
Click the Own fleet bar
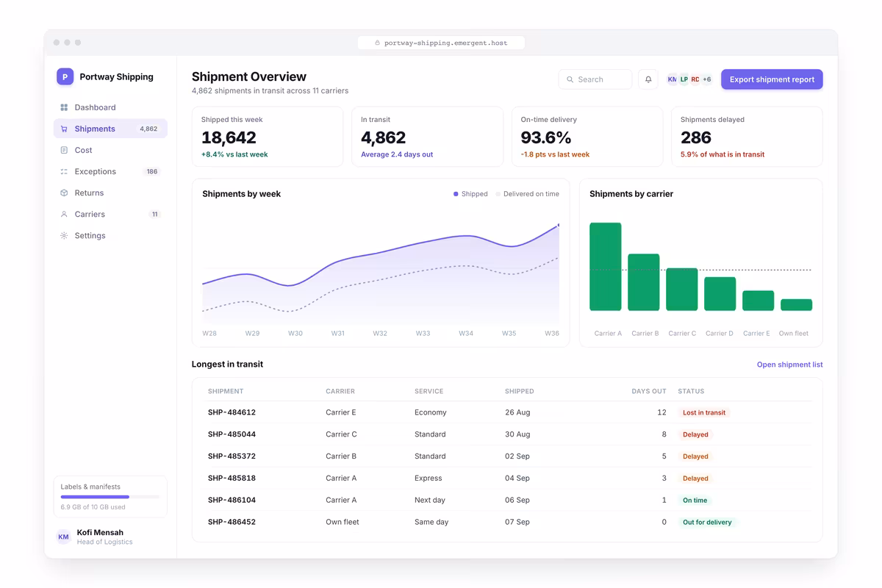click(796, 305)
